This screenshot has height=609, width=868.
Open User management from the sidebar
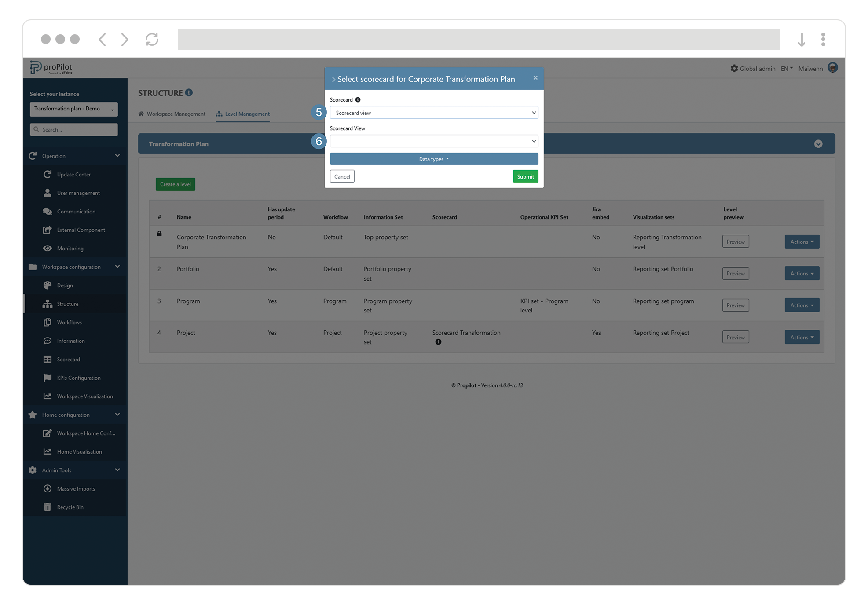click(x=78, y=193)
